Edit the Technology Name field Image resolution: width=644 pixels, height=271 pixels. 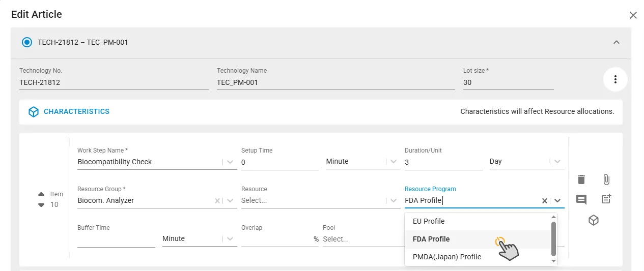(x=336, y=82)
